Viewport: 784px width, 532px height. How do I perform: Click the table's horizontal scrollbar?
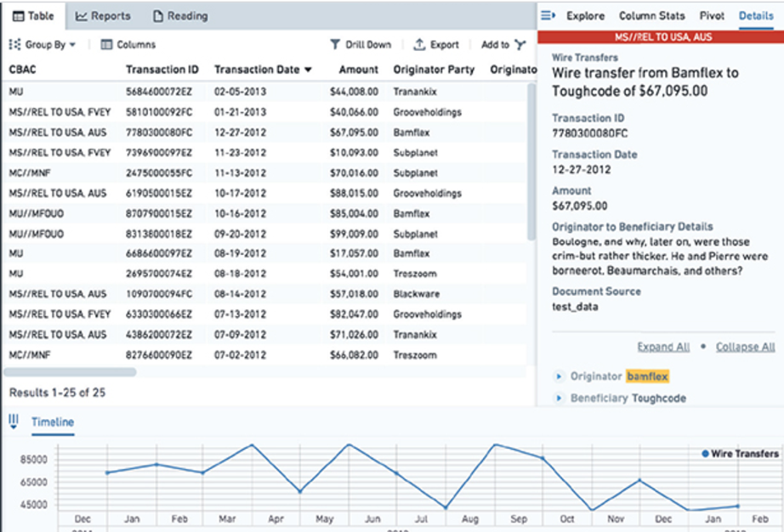pyautogui.click(x=70, y=371)
